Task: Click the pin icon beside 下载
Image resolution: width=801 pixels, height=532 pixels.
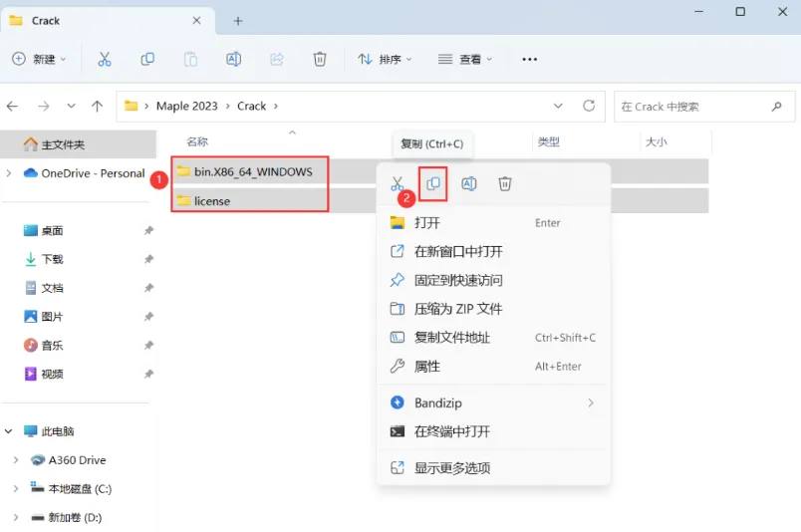Action: pyautogui.click(x=148, y=259)
